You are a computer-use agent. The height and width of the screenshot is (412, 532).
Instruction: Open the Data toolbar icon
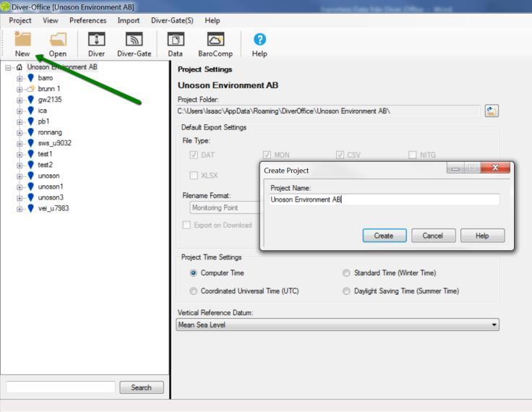176,39
